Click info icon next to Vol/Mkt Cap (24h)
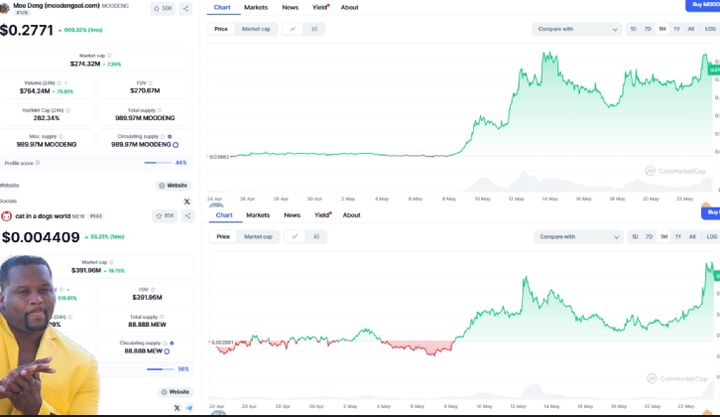The width and height of the screenshot is (720, 417). (68, 110)
